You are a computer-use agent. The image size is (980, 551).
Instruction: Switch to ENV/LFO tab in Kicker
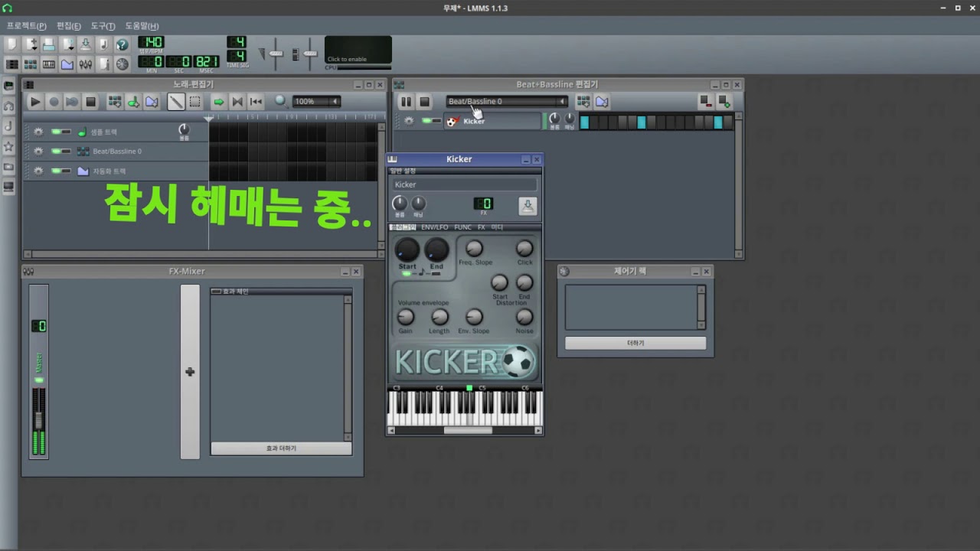pyautogui.click(x=435, y=227)
